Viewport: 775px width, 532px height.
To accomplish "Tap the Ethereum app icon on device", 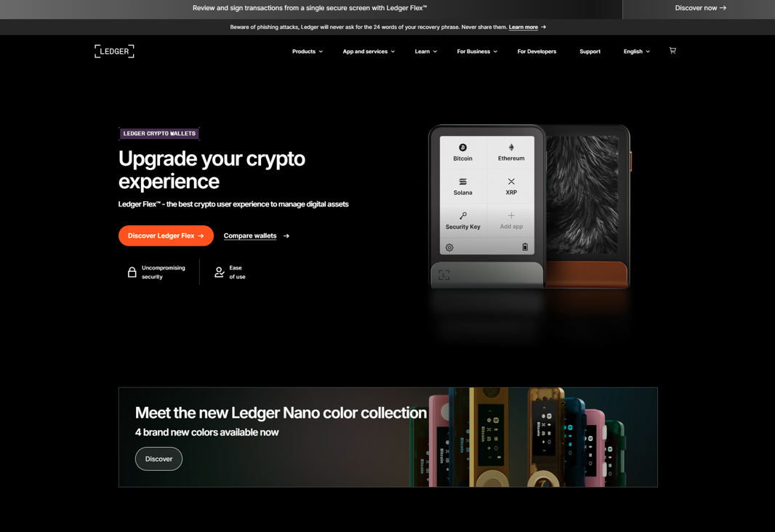I will coord(511,148).
